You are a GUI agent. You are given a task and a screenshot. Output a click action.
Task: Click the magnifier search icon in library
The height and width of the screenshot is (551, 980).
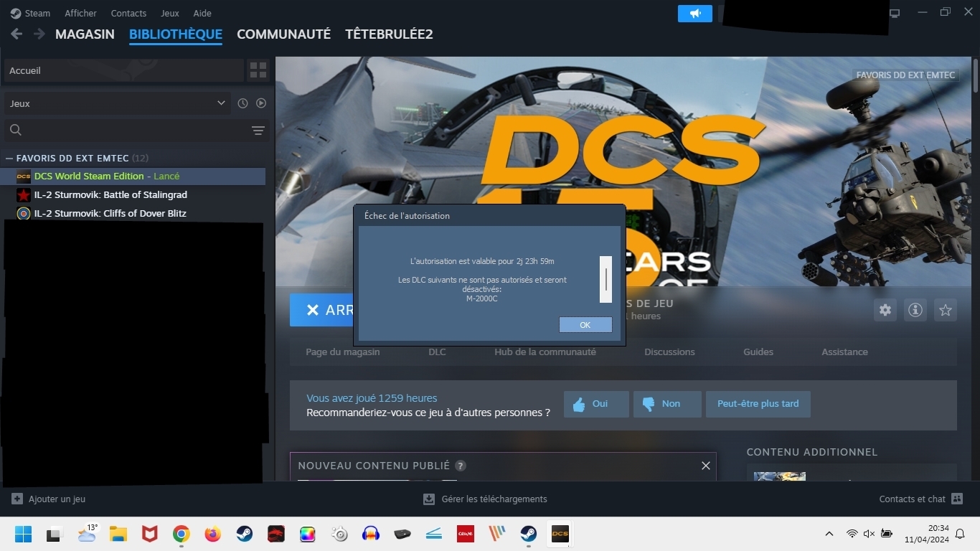tap(16, 130)
